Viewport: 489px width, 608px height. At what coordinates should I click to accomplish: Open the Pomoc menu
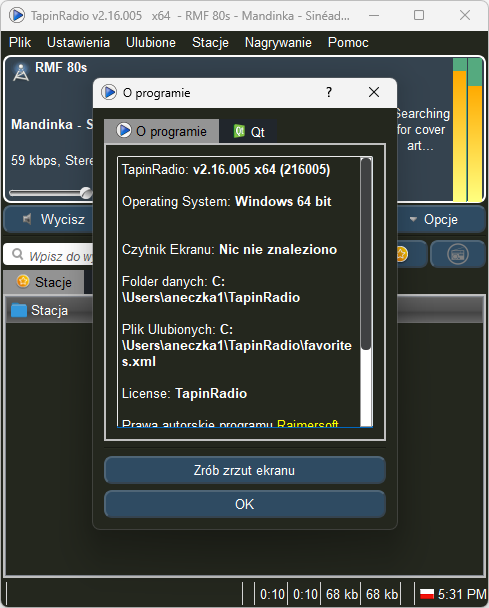point(348,42)
